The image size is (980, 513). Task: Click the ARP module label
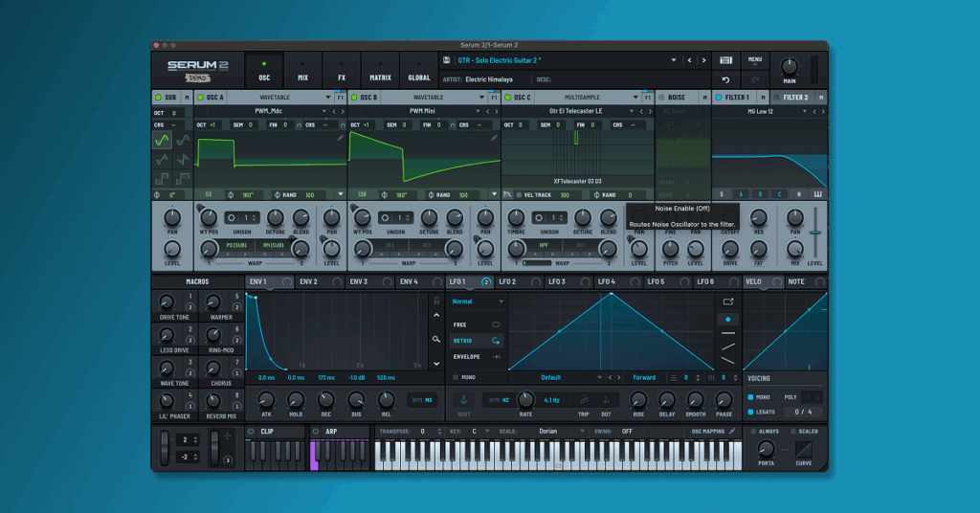[x=331, y=431]
